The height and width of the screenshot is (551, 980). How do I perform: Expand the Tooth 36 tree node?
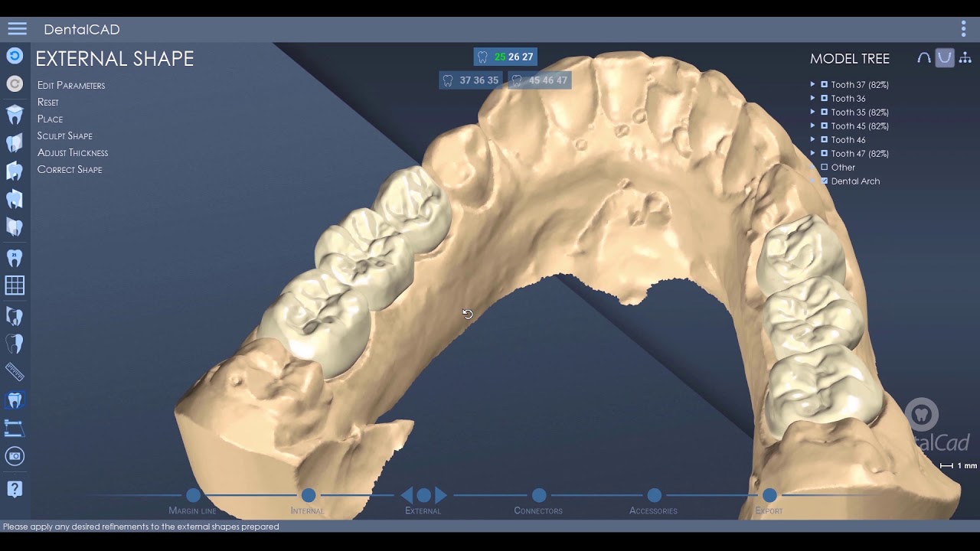813,99
